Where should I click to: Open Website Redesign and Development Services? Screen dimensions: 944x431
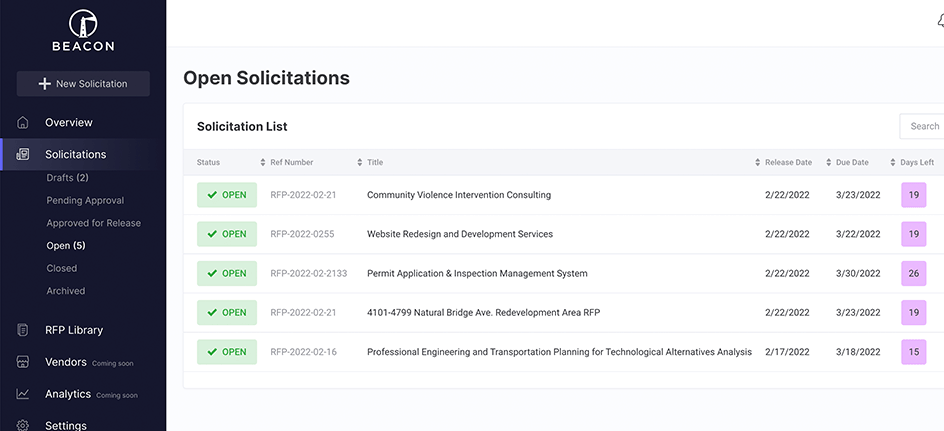(x=459, y=234)
